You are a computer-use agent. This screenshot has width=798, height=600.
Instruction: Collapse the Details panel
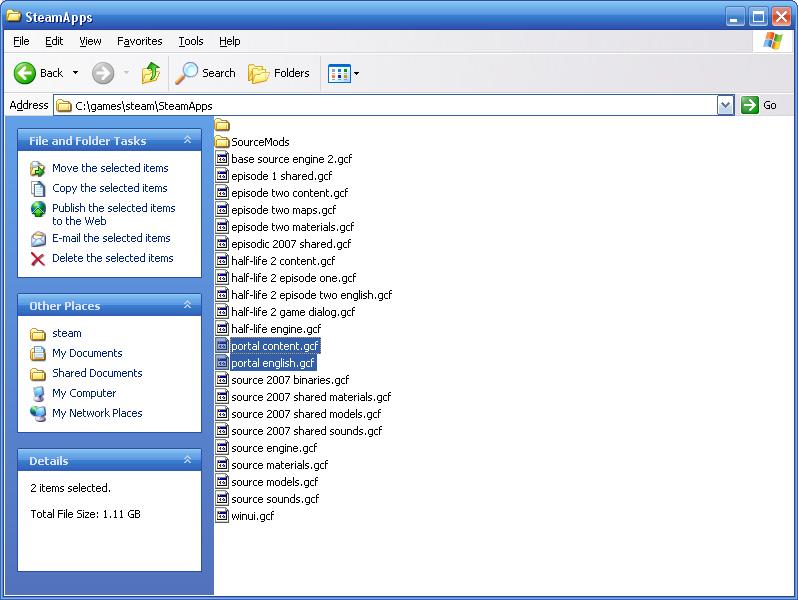tap(187, 460)
